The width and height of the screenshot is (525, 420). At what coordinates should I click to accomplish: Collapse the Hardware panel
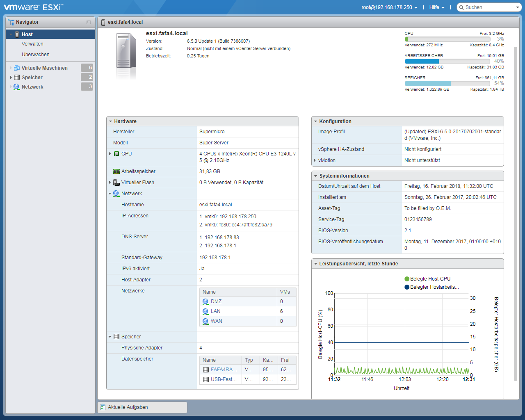point(111,121)
